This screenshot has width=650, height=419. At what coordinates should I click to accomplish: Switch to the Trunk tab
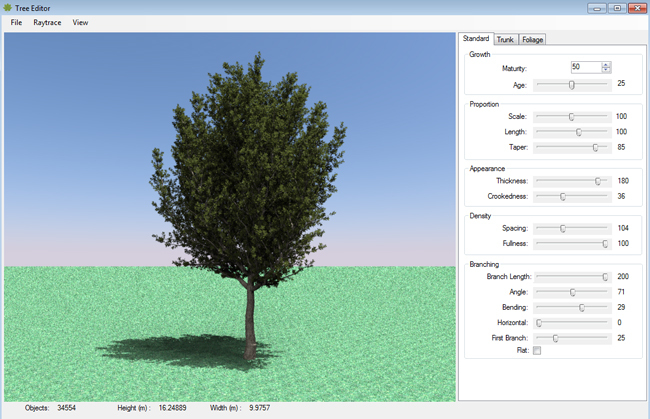505,39
